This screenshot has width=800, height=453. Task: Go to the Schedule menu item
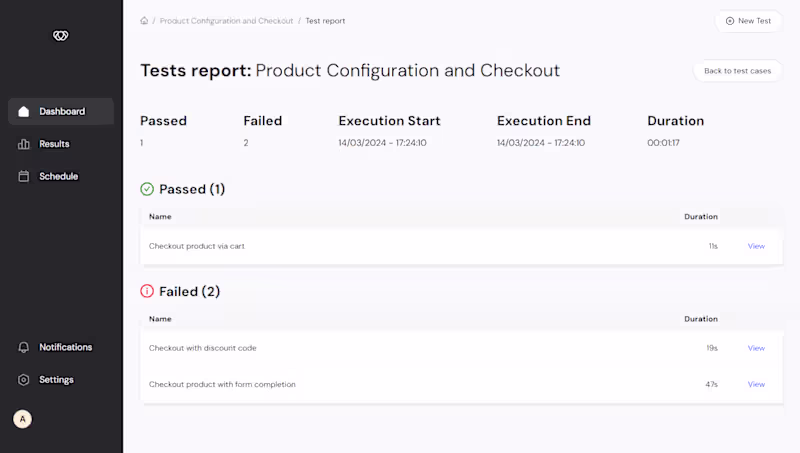[x=58, y=176]
